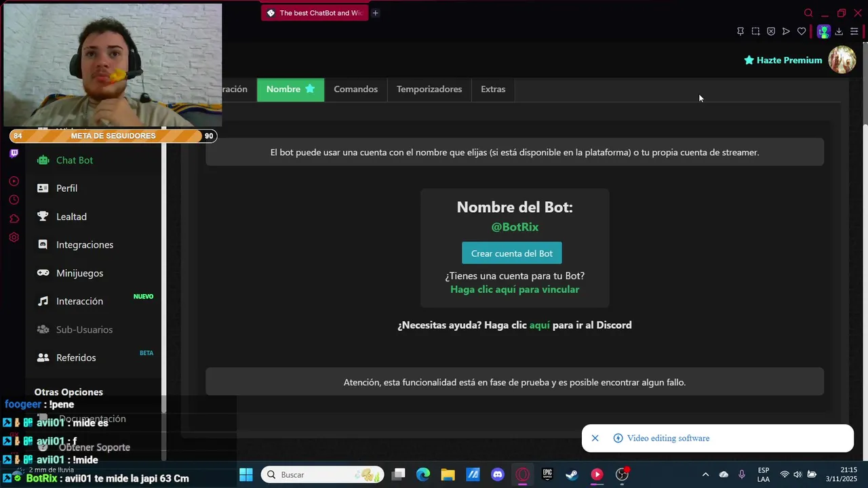Open Sub-Usuarios in the sidebar
This screenshot has width=868, height=488.
94,329
